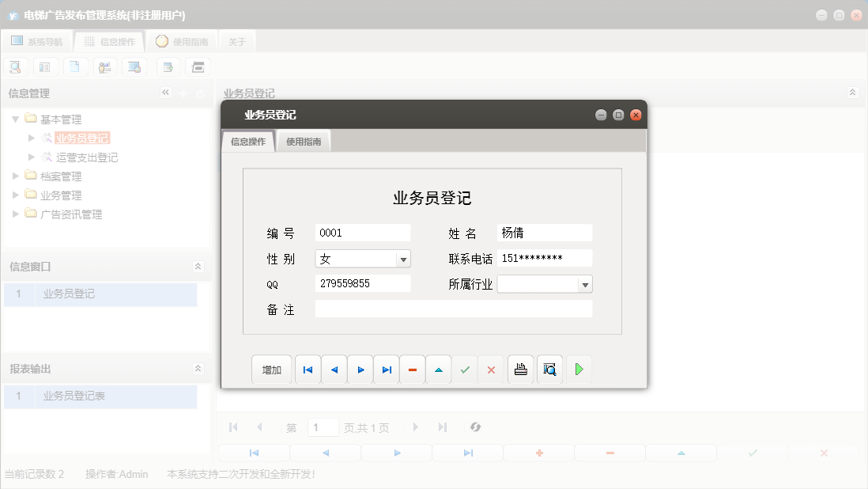Delete the current record with the red minus icon

pyautogui.click(x=412, y=369)
